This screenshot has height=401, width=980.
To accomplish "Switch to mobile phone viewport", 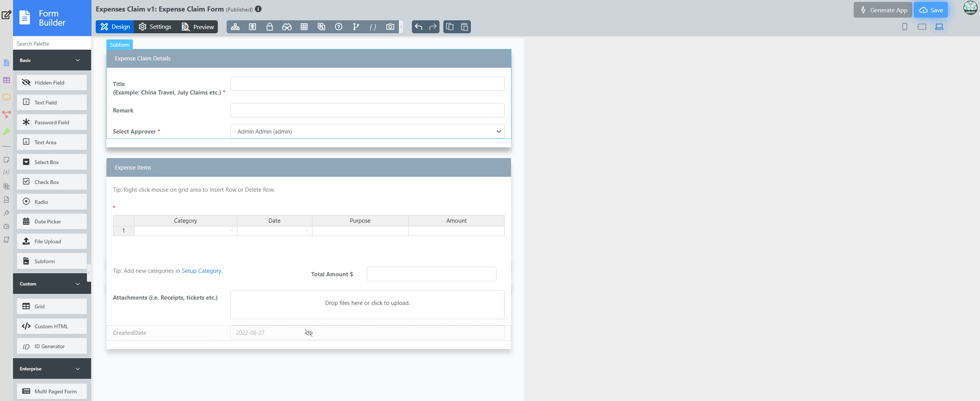I will 905,27.
